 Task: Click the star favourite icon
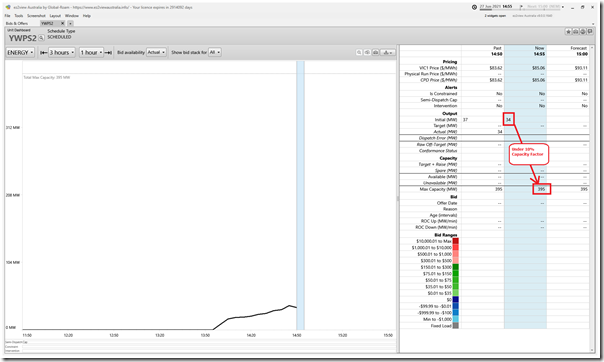click(568, 32)
